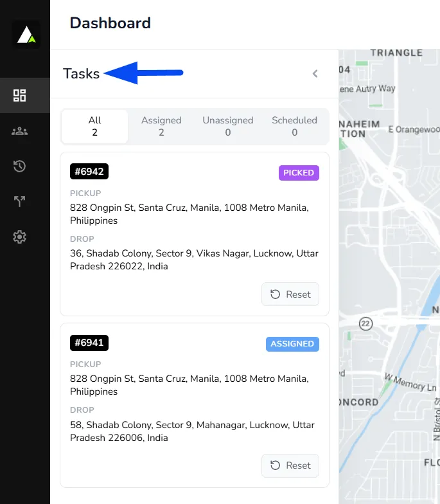This screenshot has height=504, width=440.
Task: Switch to the Assigned tab
Action: coord(161,126)
